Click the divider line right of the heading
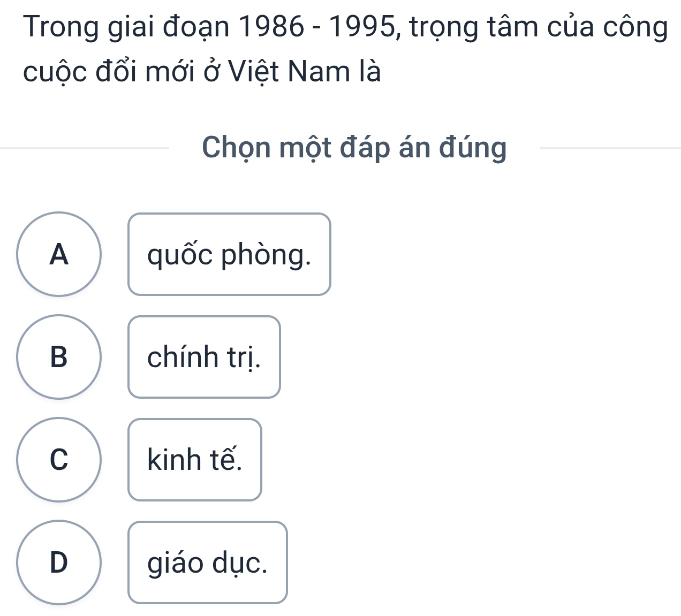This screenshot has width=681, height=616. click(x=610, y=148)
